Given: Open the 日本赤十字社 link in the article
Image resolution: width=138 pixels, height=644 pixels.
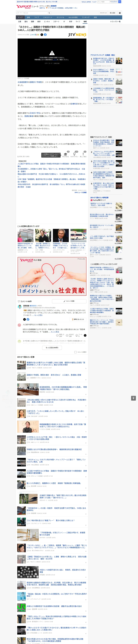Looking at the screenshot, I should 35,113.
